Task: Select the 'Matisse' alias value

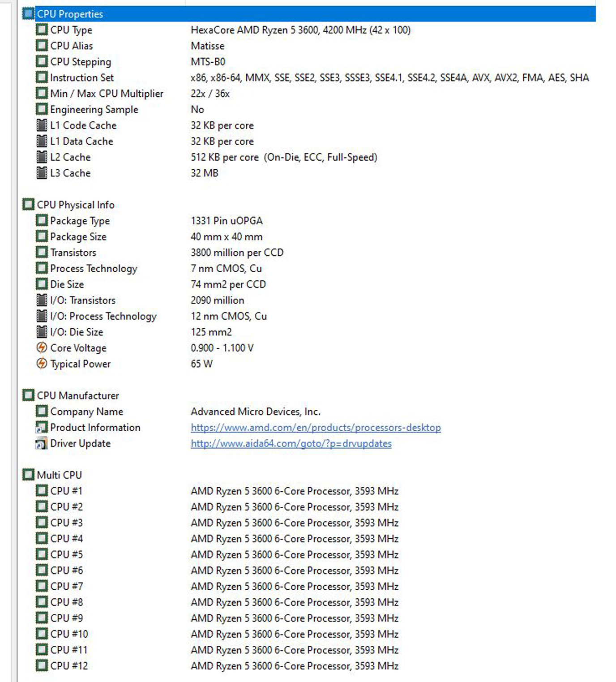Action: pyautogui.click(x=208, y=46)
